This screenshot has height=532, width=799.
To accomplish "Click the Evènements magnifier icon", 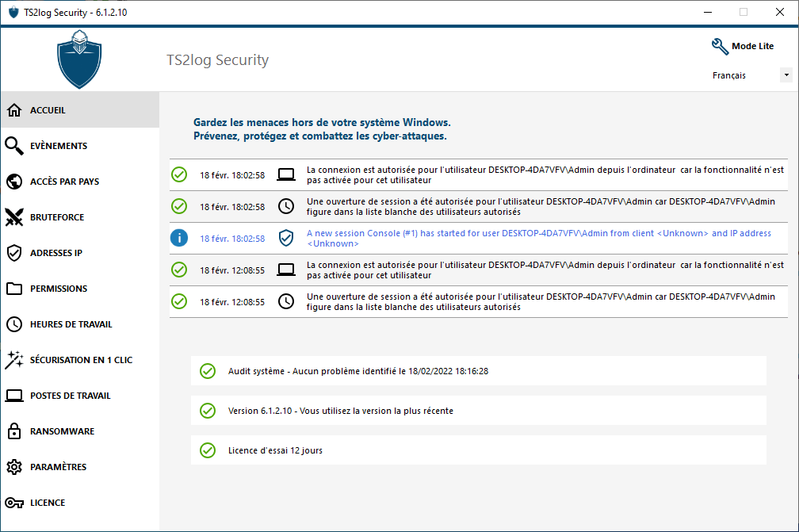I will 14,146.
